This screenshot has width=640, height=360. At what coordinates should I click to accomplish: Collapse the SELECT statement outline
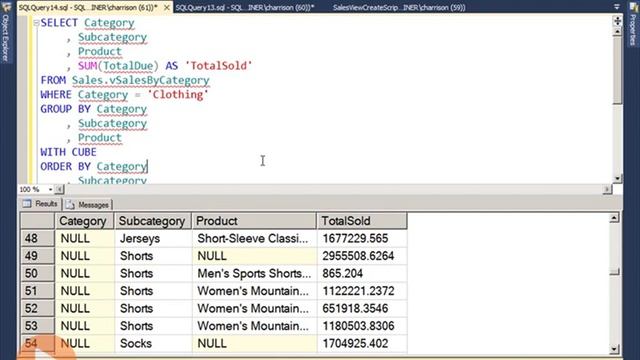[x=36, y=23]
